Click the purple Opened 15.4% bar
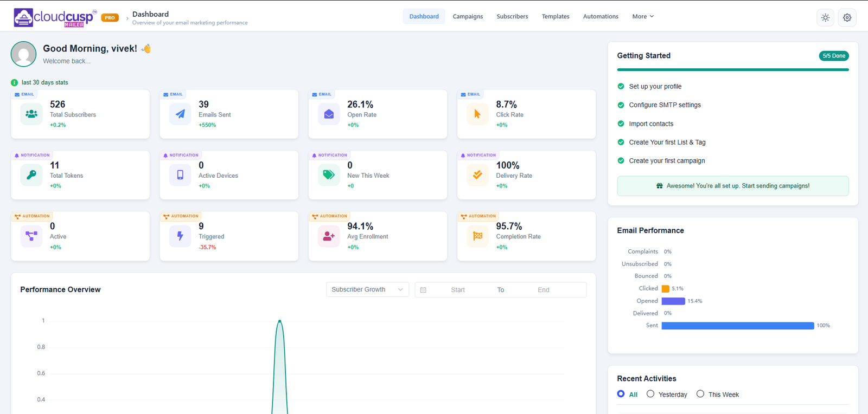Screen dimensions: 868x414 (673, 301)
